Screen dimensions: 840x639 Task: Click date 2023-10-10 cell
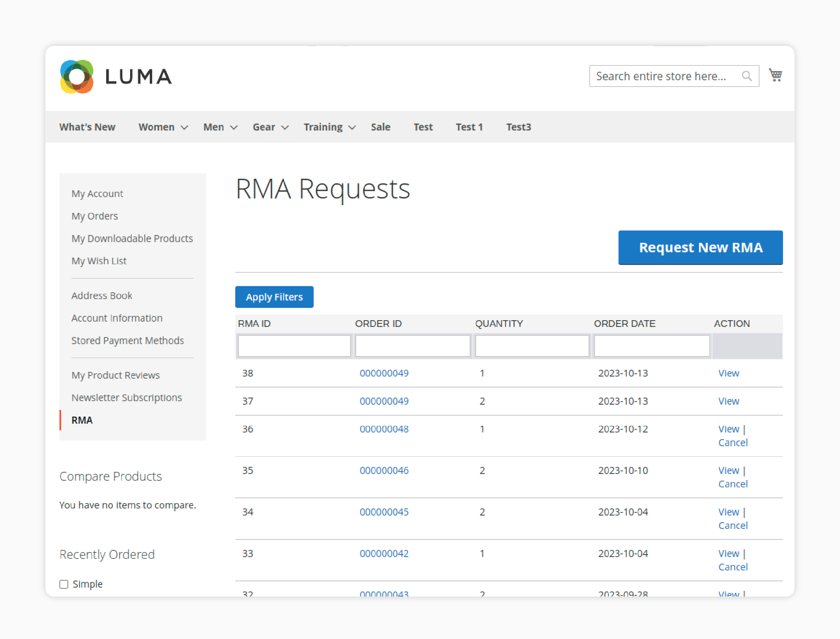pyautogui.click(x=623, y=470)
